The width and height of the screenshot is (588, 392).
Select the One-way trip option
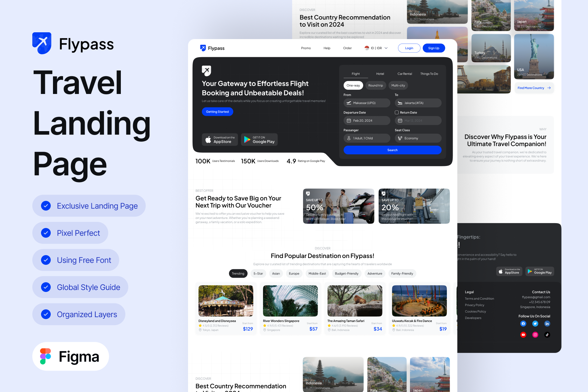point(353,86)
